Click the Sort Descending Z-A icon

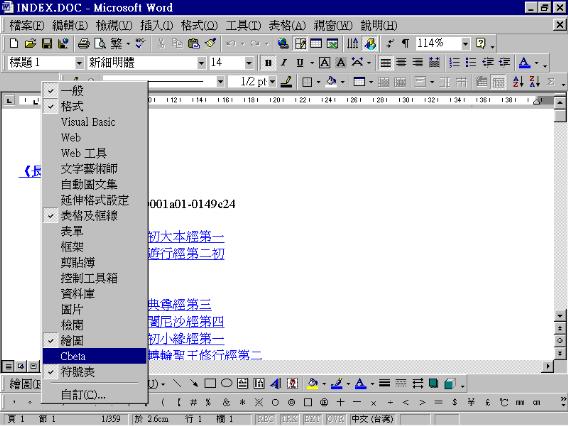[534, 82]
